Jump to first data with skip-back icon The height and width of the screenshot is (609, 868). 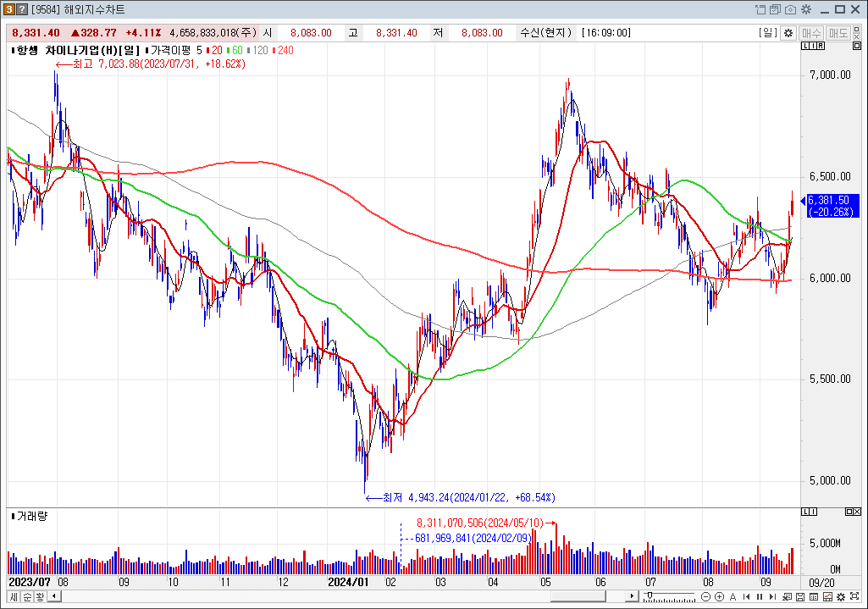tap(747, 597)
